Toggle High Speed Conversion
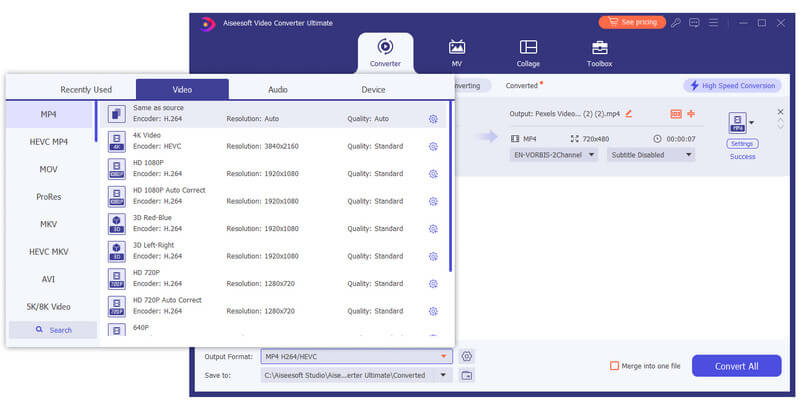Screen dimensions: 800x400 (x=732, y=86)
